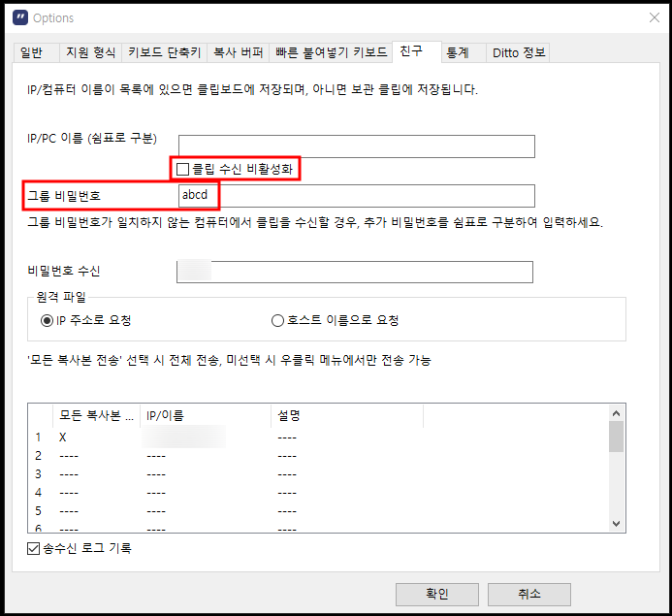672x616 pixels.
Task: Click the Ditto app icon in title bar
Action: pyautogui.click(x=20, y=18)
